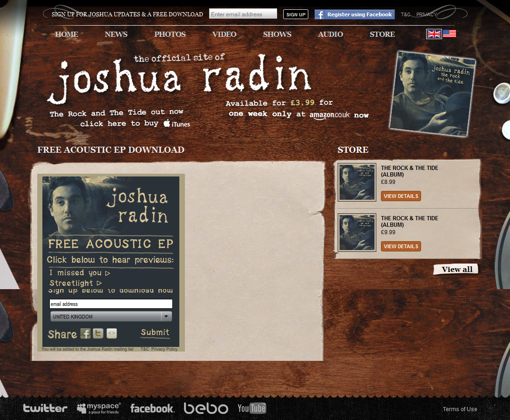Image resolution: width=510 pixels, height=420 pixels.
Task: Click the amazon.co.uk logo
Action: (x=329, y=115)
